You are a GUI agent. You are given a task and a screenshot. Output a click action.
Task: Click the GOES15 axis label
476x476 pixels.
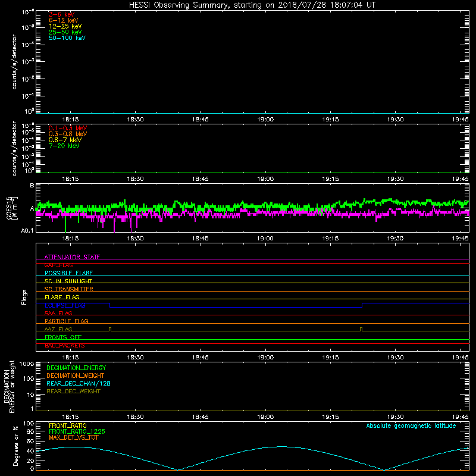9,208
